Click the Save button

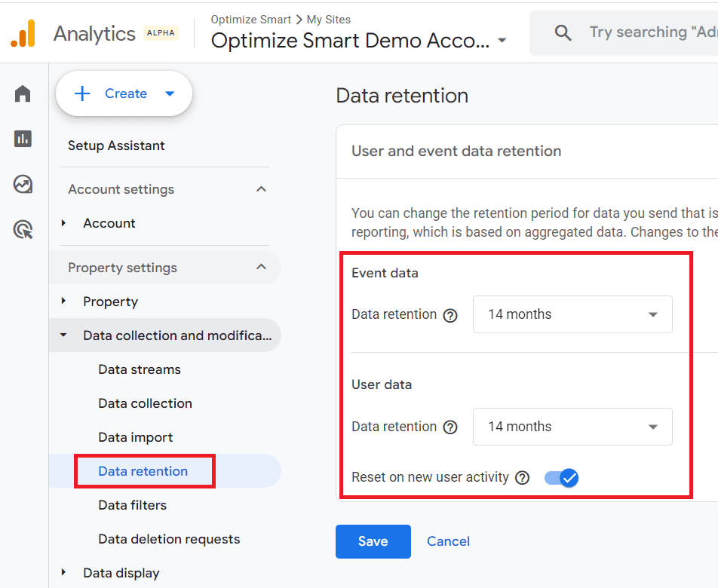pos(373,541)
